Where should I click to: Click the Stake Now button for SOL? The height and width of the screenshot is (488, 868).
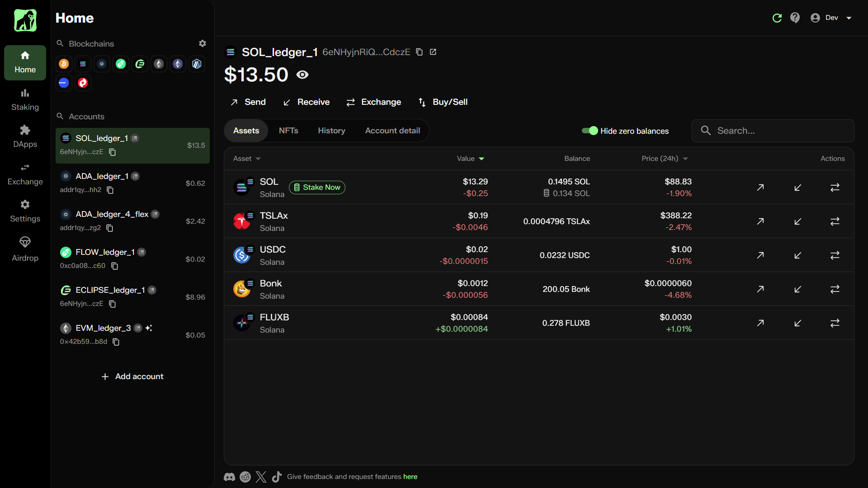(317, 188)
